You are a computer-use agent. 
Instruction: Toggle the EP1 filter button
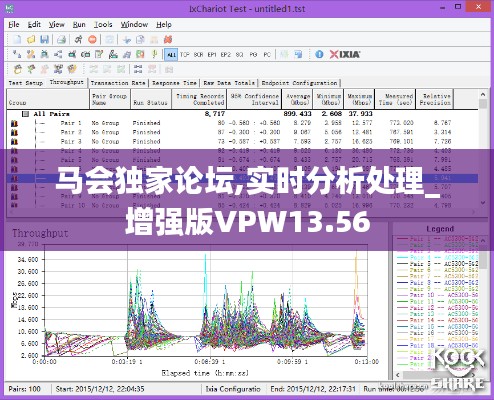[212, 54]
